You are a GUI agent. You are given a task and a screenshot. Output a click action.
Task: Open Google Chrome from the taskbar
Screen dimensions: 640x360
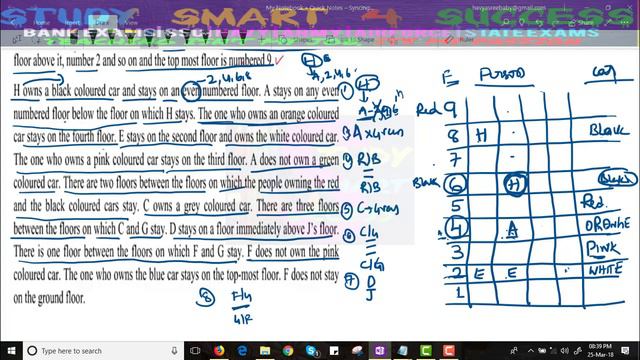click(288, 351)
